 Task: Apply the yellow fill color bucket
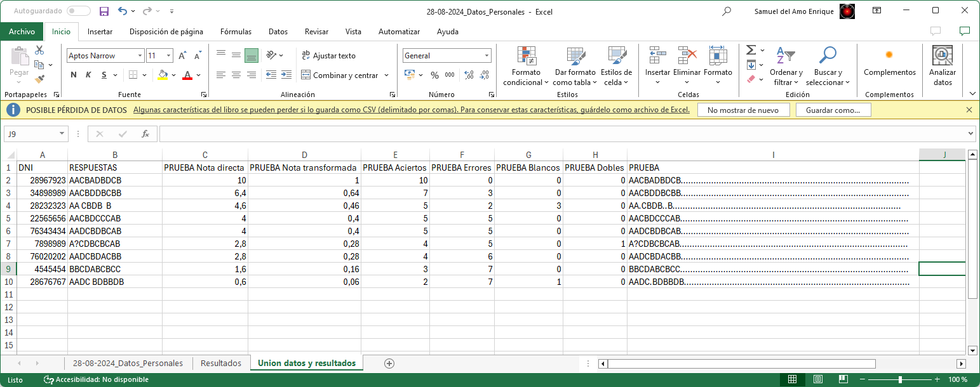pos(163,75)
